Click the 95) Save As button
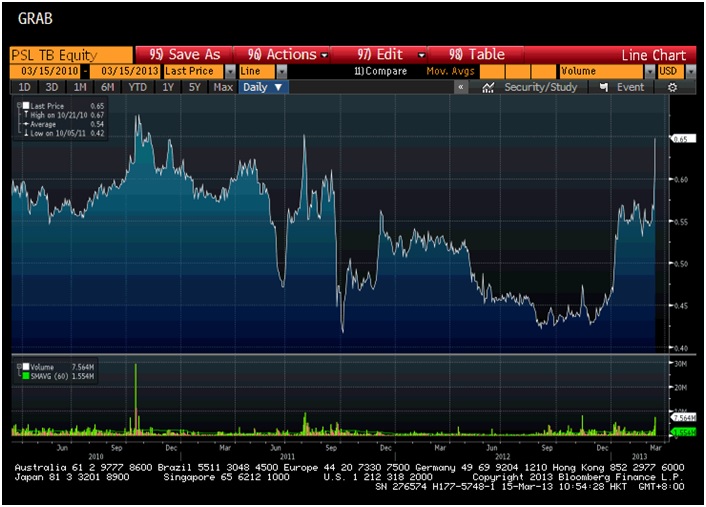The width and height of the screenshot is (706, 507). coord(184,54)
